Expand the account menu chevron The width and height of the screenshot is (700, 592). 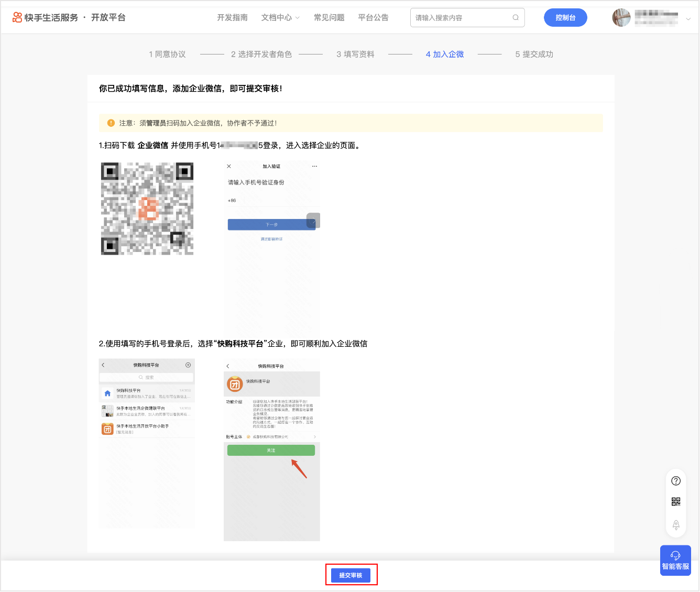tap(688, 18)
